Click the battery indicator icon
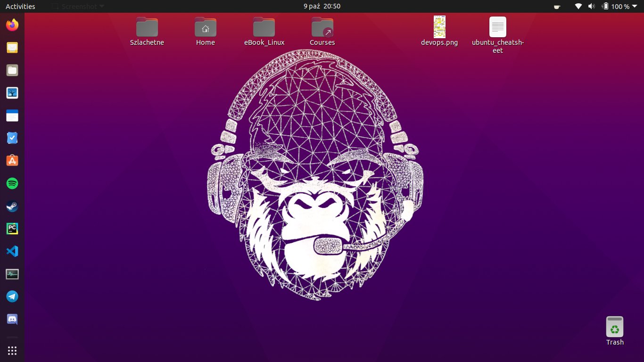The image size is (644, 362). (x=605, y=7)
